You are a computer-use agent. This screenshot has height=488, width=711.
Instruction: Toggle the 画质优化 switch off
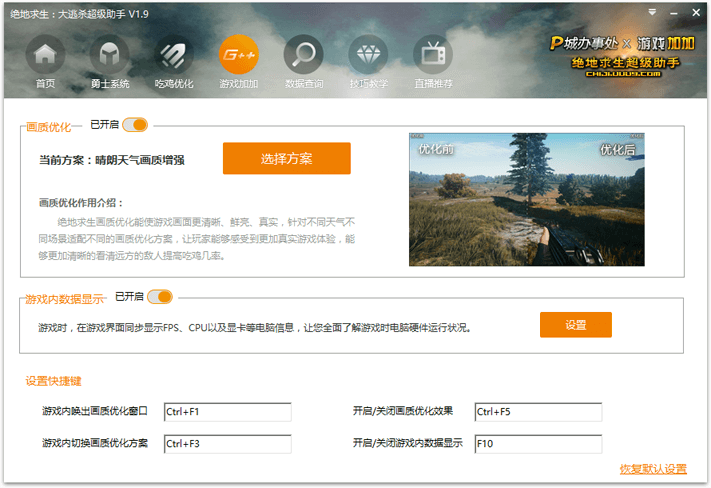135,125
